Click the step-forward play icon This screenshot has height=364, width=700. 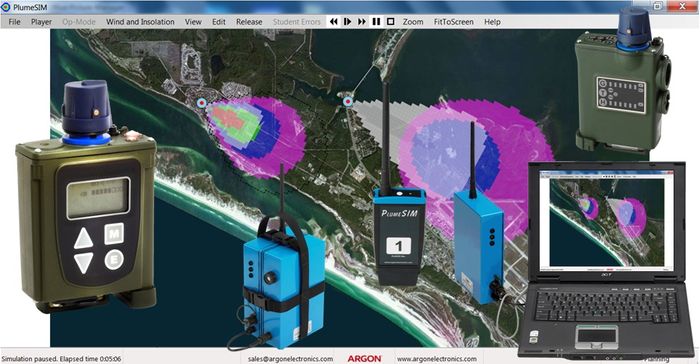coord(347,21)
